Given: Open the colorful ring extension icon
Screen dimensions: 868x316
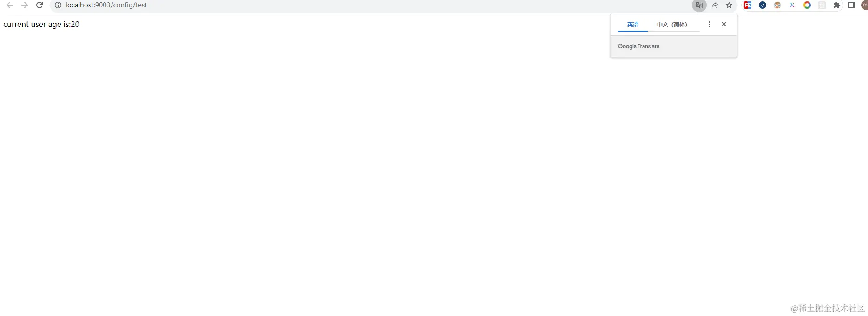Looking at the screenshot, I should (807, 5).
